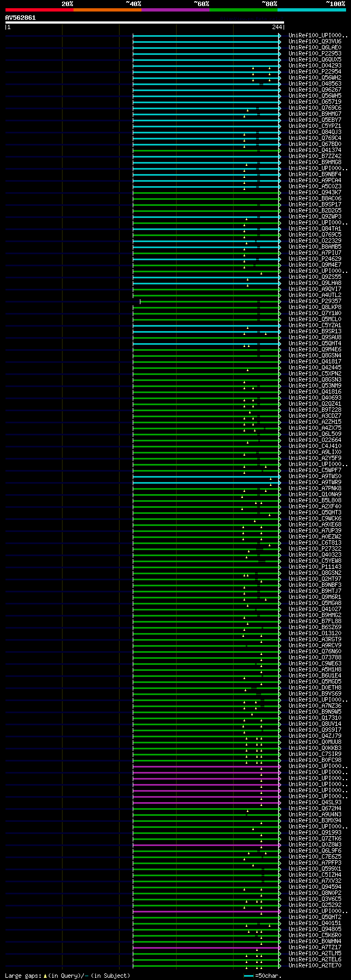Open UniRef100_Q2HT97 hit
This screenshot has height=980, width=351.
click(x=315, y=579)
